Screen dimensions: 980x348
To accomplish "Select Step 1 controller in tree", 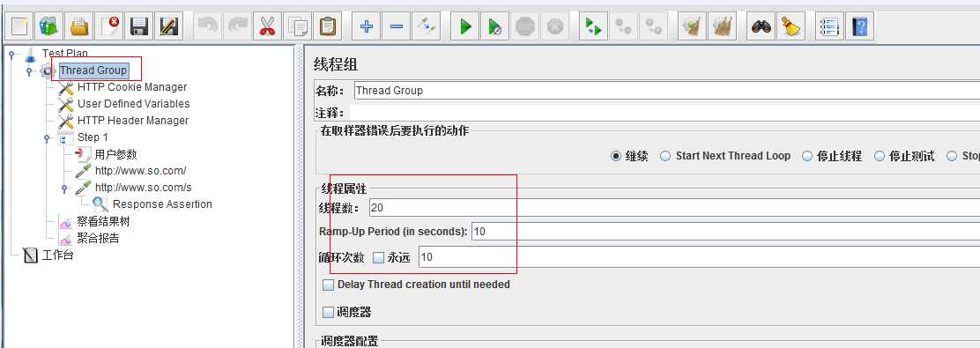I will [x=93, y=137].
